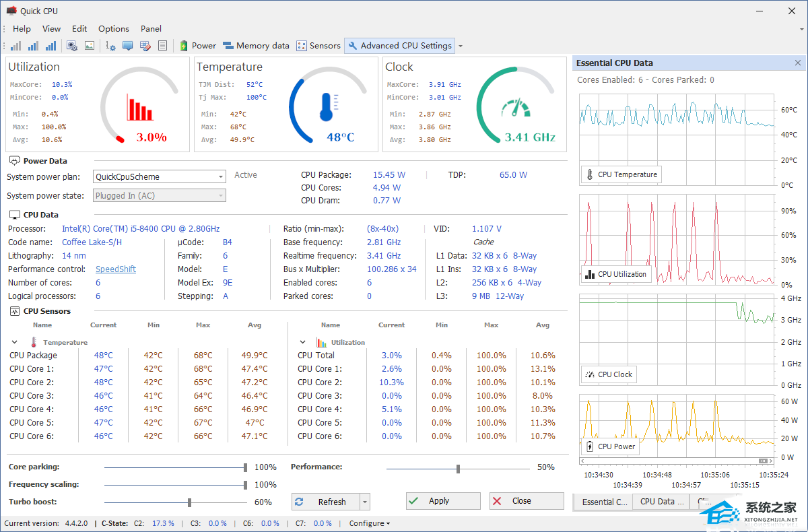The width and height of the screenshot is (808, 532).
Task: Open the Edit menu
Action: click(79, 28)
